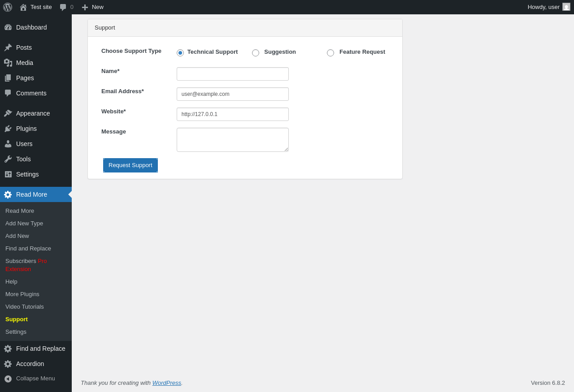Click the Appearance paintbrush icon

point(8,113)
